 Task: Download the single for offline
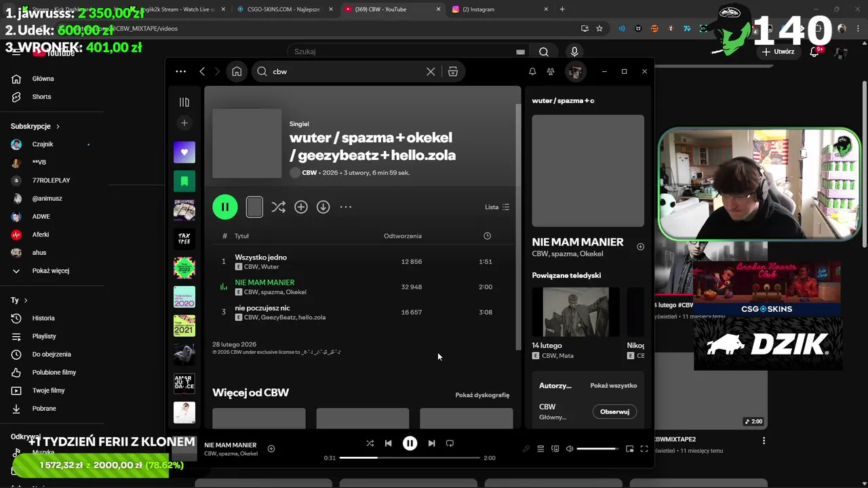tap(323, 207)
